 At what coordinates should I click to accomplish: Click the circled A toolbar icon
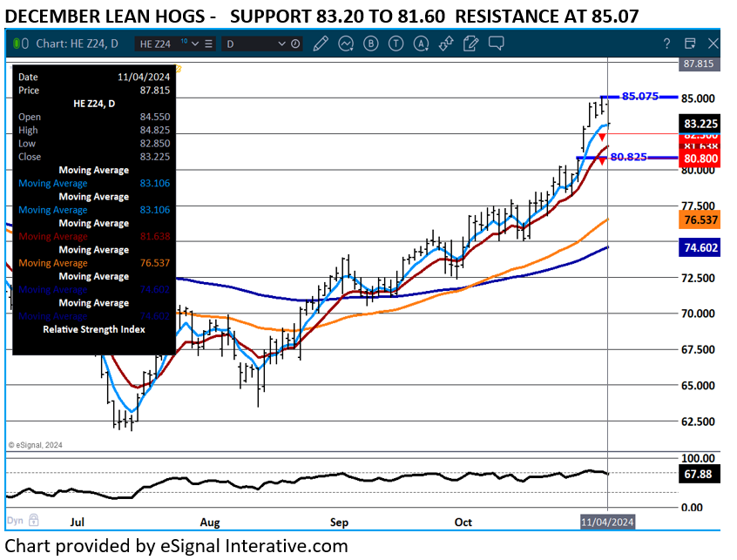pyautogui.click(x=422, y=43)
